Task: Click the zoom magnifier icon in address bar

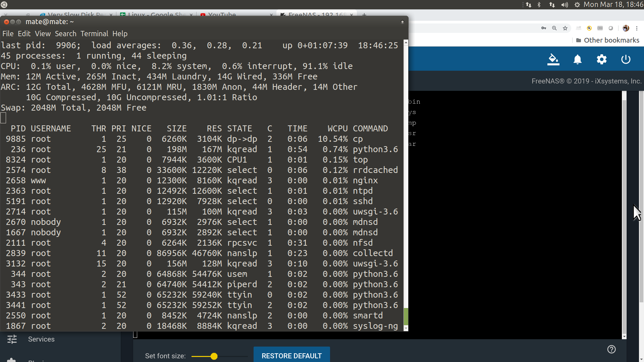Action: tap(554, 28)
